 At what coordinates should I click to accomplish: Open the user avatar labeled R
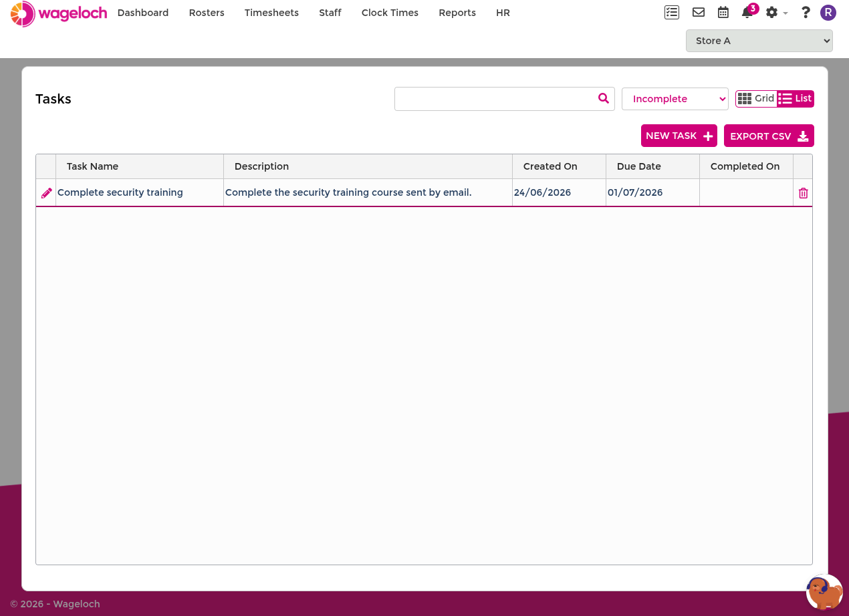tap(828, 13)
